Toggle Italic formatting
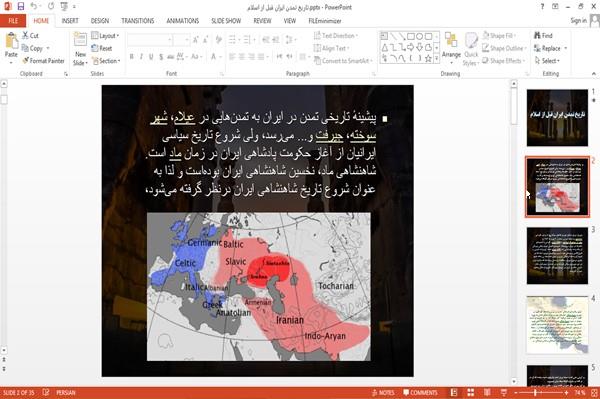600x399 pixels. coord(141,57)
